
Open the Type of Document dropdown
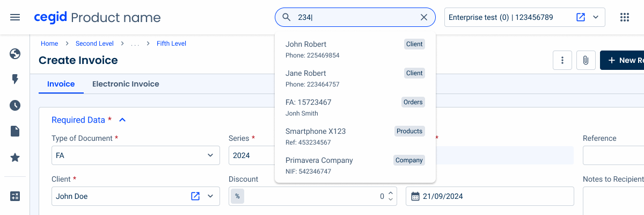point(136,155)
